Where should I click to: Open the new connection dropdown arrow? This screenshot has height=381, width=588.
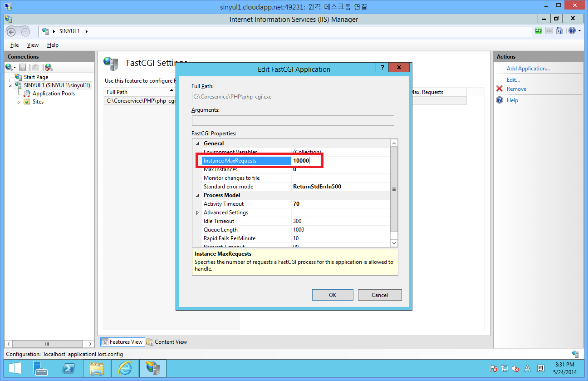pos(15,68)
